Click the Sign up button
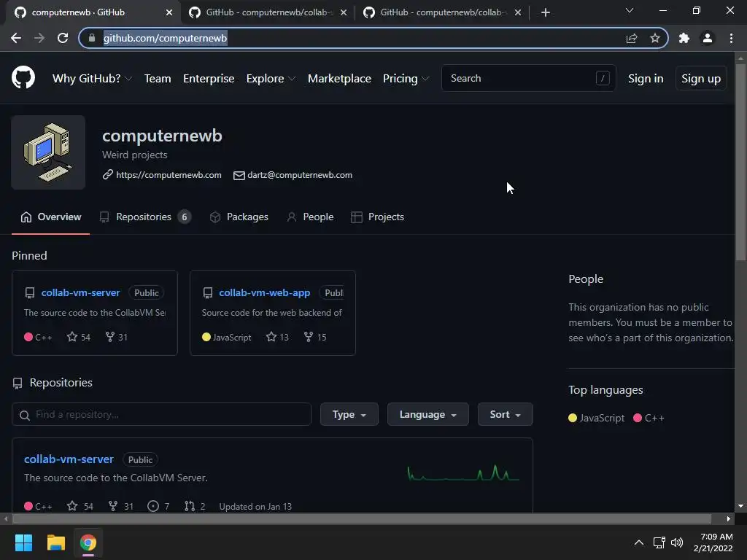The image size is (747, 560). (x=701, y=79)
